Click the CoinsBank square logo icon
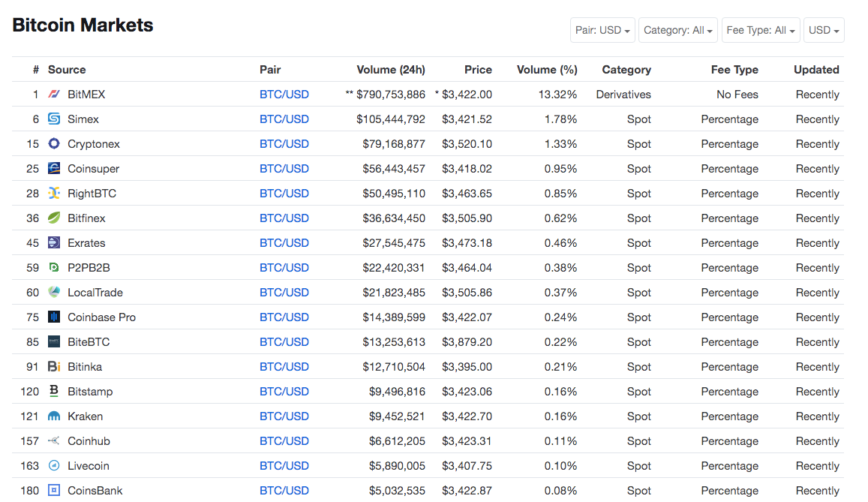 (54, 491)
